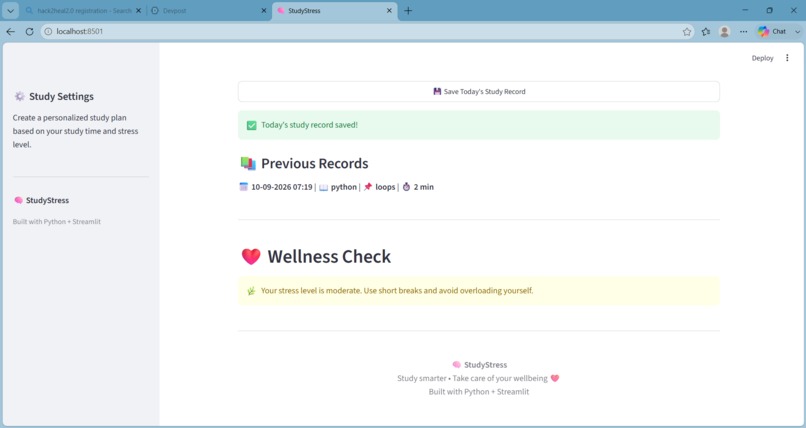Click sidebar 'Built with Python + Streamlit' text
This screenshot has width=806, height=428.
tap(57, 221)
